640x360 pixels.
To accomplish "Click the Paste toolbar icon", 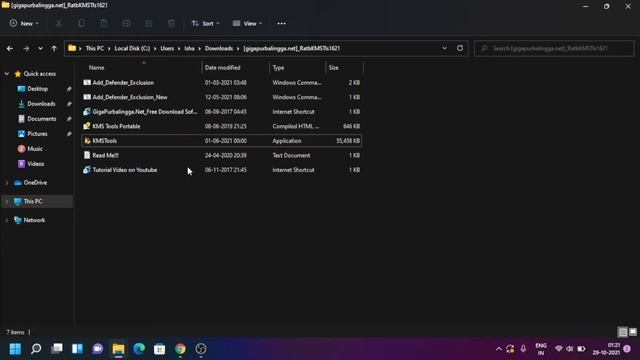I will pos(104,23).
